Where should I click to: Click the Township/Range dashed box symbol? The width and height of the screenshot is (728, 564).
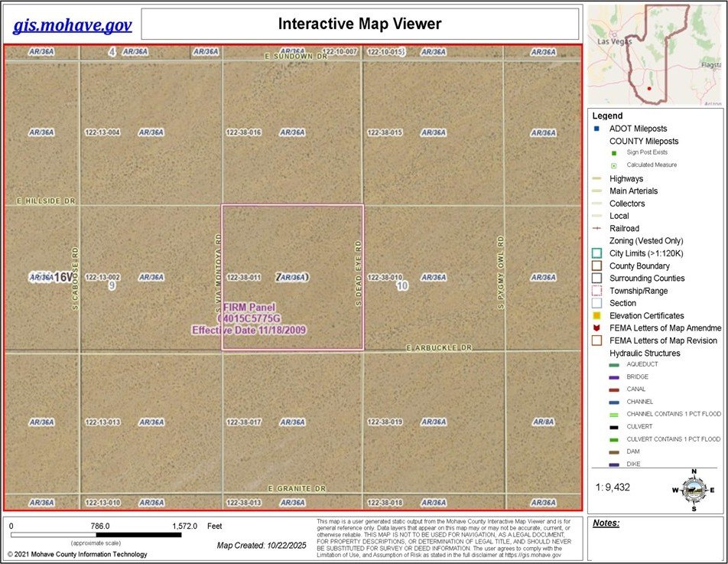[x=596, y=291]
